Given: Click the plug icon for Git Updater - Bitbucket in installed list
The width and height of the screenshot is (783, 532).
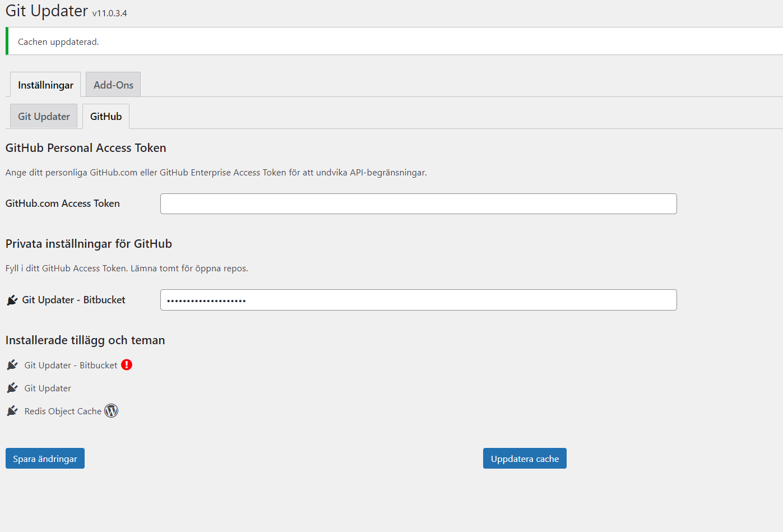Looking at the screenshot, I should tap(12, 364).
